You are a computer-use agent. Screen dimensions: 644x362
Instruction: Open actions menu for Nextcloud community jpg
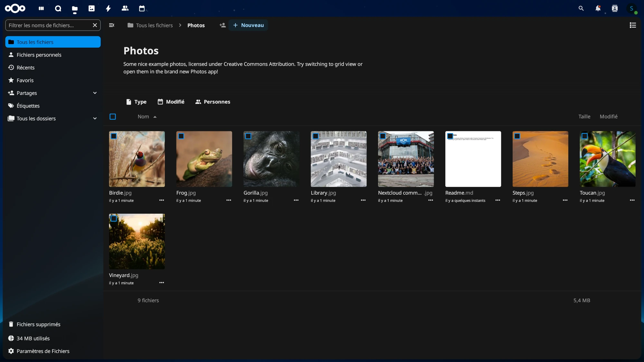pyautogui.click(x=431, y=200)
